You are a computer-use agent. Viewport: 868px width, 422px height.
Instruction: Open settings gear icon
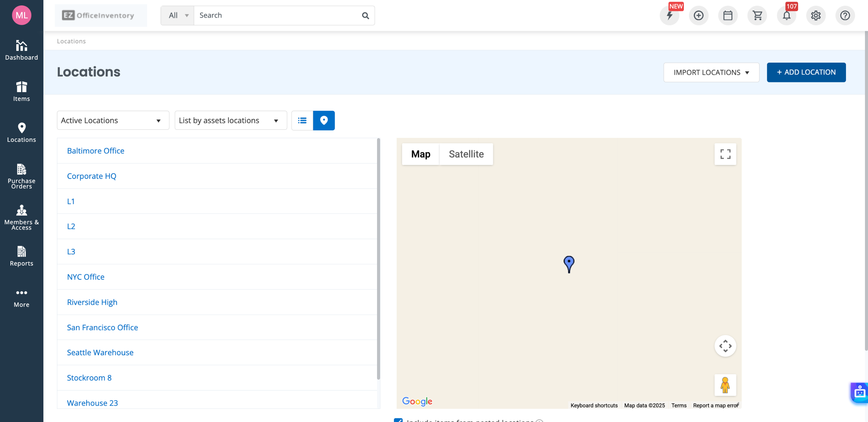pos(815,16)
